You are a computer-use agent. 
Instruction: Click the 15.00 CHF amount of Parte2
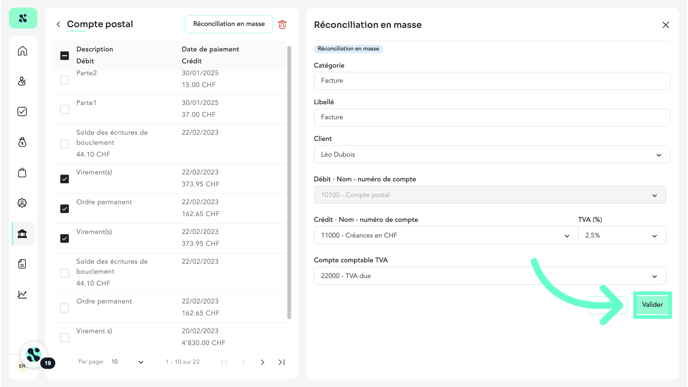click(198, 85)
